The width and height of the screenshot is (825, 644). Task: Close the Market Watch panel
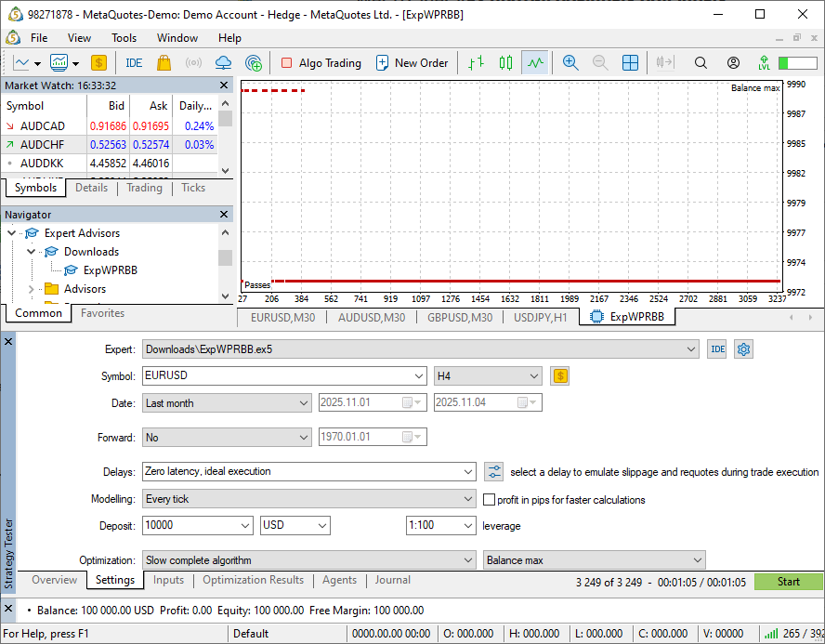[x=224, y=85]
